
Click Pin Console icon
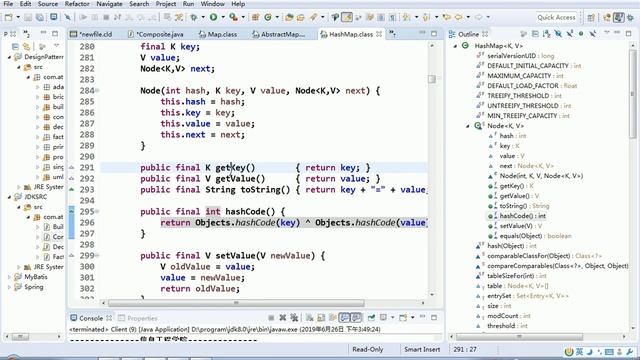point(371,318)
